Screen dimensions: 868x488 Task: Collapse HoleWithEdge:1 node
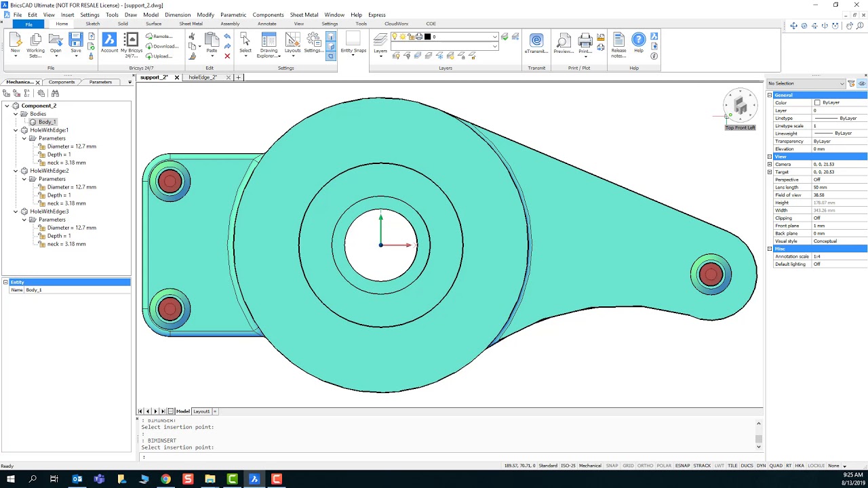(x=16, y=130)
